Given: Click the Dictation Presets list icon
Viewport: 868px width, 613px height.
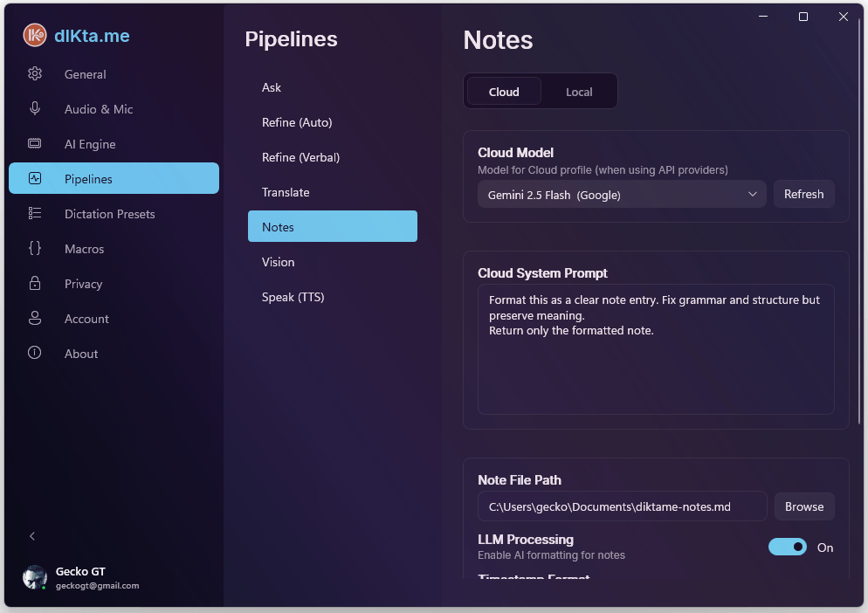Looking at the screenshot, I should tap(35, 214).
